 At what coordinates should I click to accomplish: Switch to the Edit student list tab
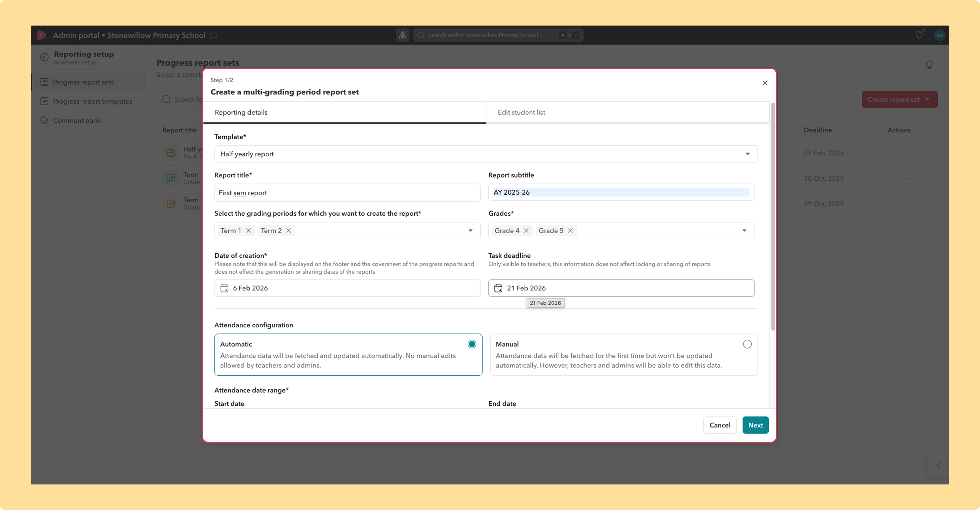(627, 112)
